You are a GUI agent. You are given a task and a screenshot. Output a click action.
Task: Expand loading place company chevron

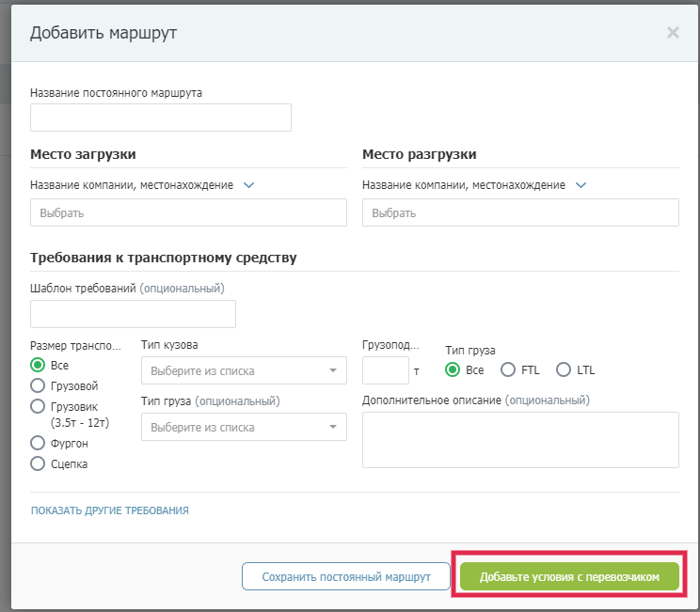pyautogui.click(x=248, y=185)
